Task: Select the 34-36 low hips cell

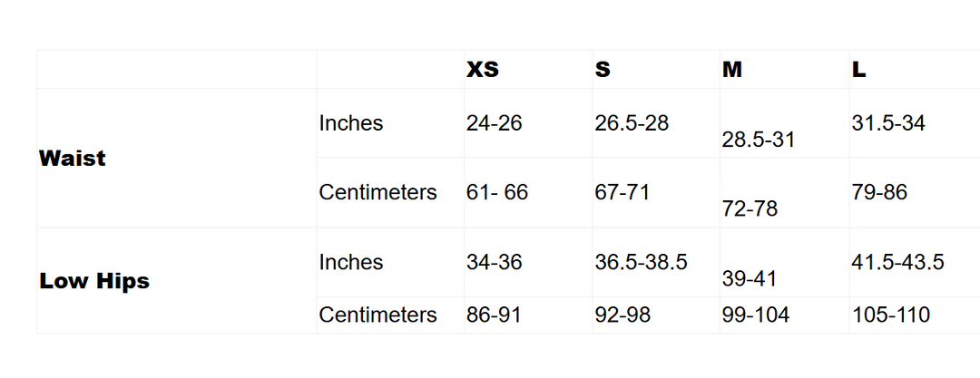Action: click(495, 263)
